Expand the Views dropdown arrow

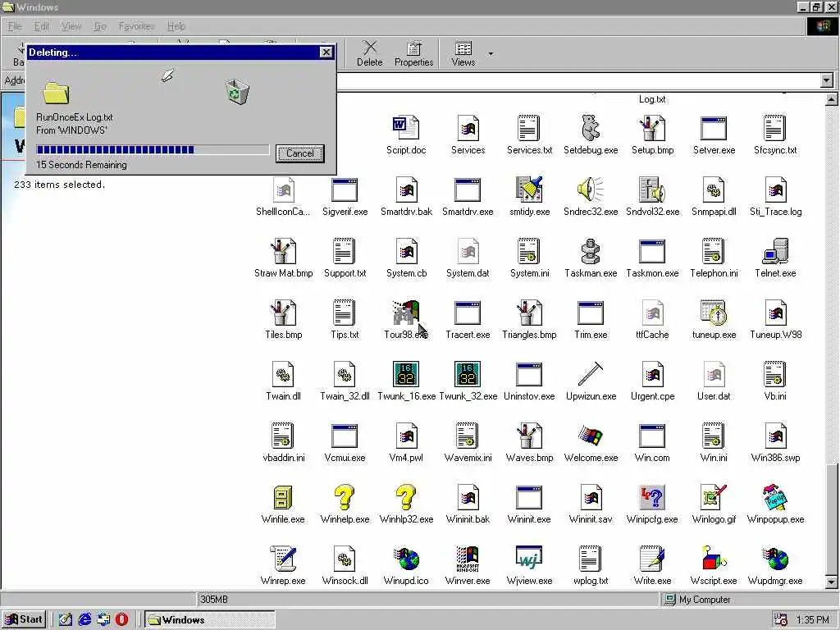491,54
